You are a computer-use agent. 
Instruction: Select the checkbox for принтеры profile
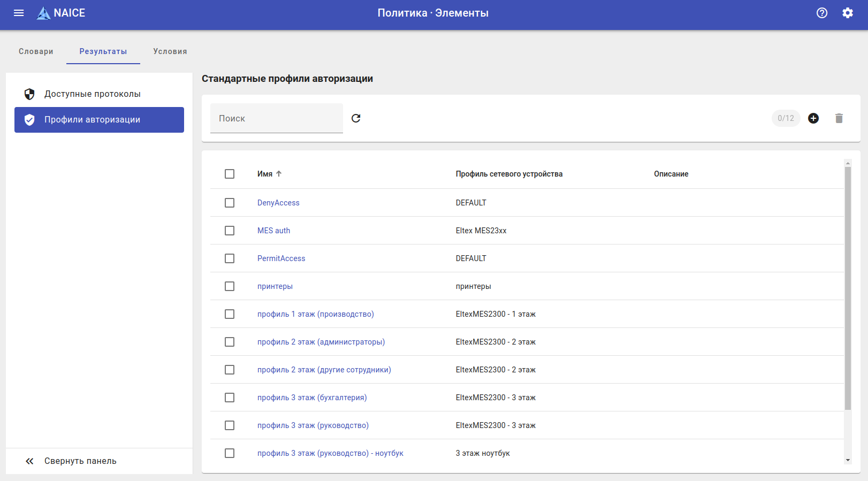tap(230, 286)
